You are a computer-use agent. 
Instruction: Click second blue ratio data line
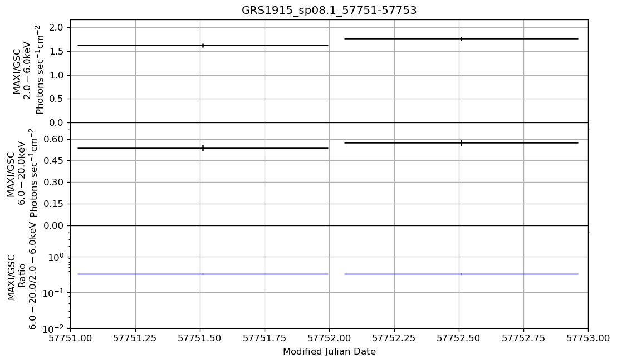tap(461, 274)
